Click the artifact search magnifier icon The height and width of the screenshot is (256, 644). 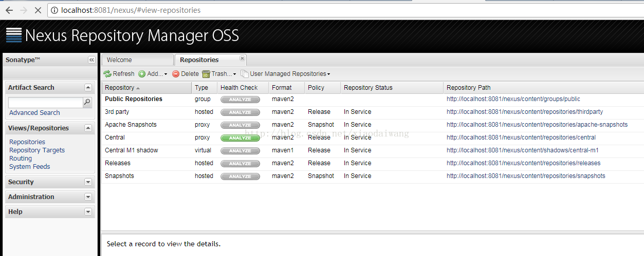[x=87, y=102]
